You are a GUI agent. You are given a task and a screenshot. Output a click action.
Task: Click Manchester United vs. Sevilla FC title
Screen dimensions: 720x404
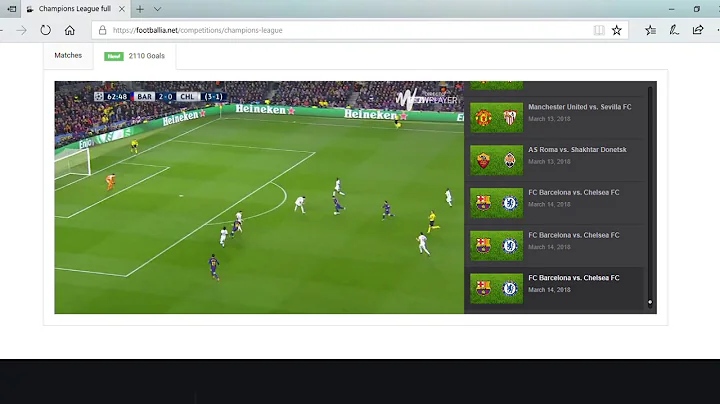579,107
